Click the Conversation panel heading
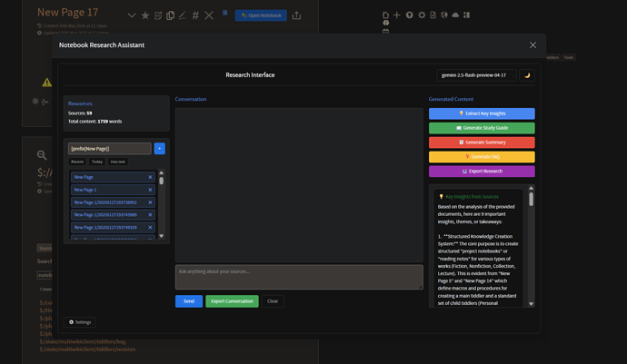The width and height of the screenshot is (627, 364). [x=191, y=99]
